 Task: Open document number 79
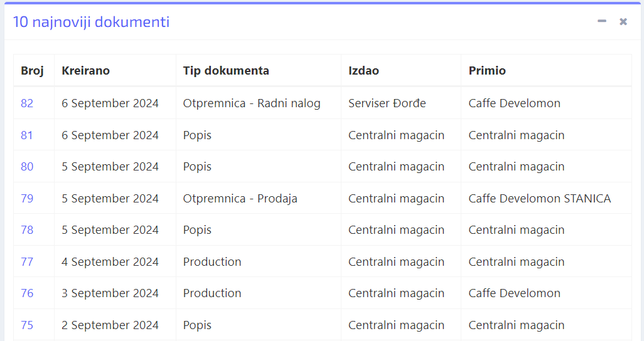click(x=27, y=199)
